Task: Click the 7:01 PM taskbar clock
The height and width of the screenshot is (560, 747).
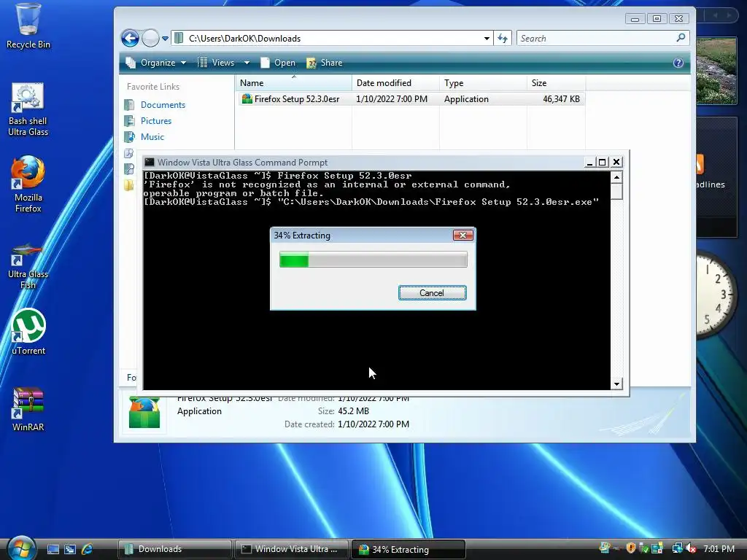Action: click(719, 549)
